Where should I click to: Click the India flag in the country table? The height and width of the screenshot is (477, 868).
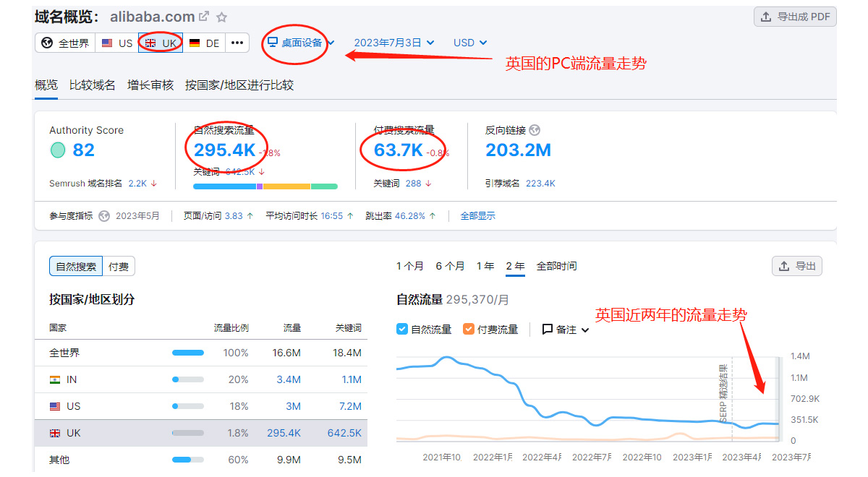tap(55, 379)
